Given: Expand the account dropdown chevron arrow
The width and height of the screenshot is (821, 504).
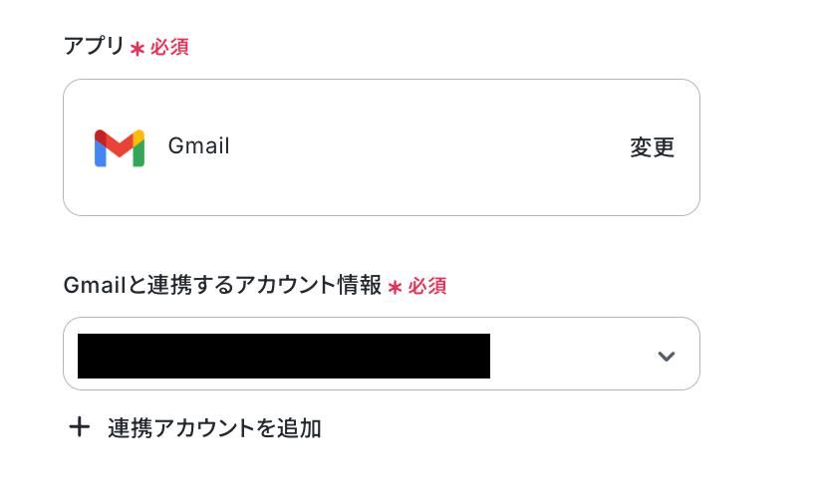Looking at the screenshot, I should 667,356.
